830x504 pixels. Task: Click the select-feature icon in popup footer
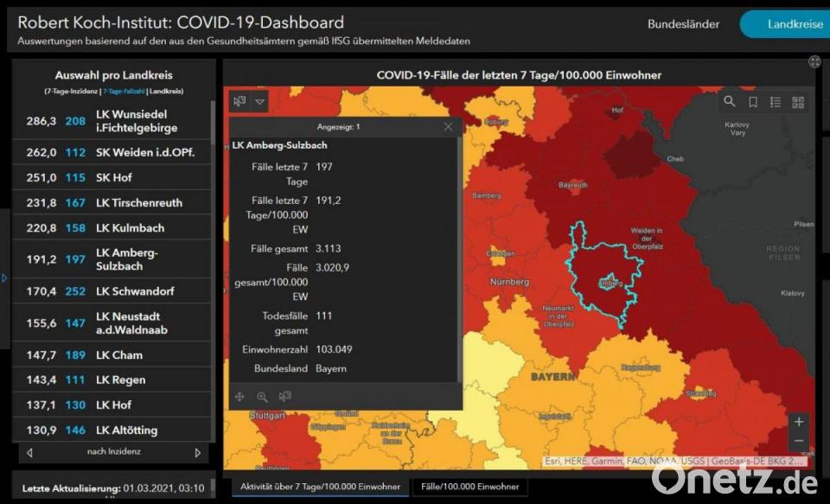(x=285, y=396)
